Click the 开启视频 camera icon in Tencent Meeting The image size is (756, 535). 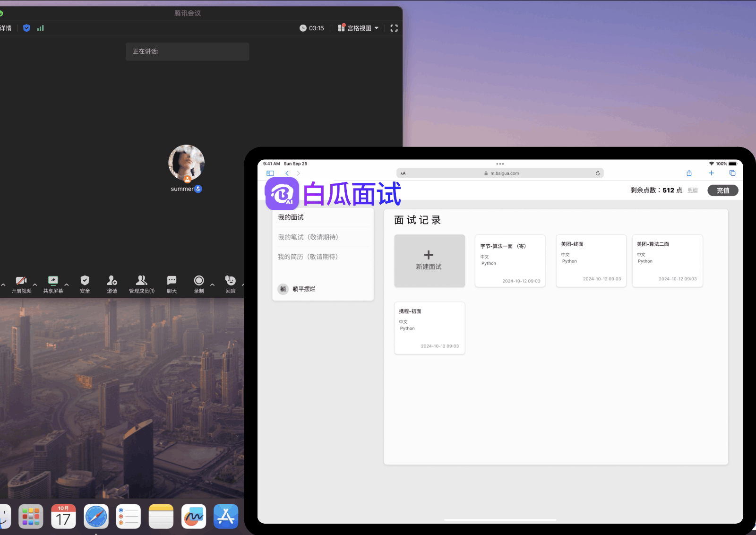21,280
